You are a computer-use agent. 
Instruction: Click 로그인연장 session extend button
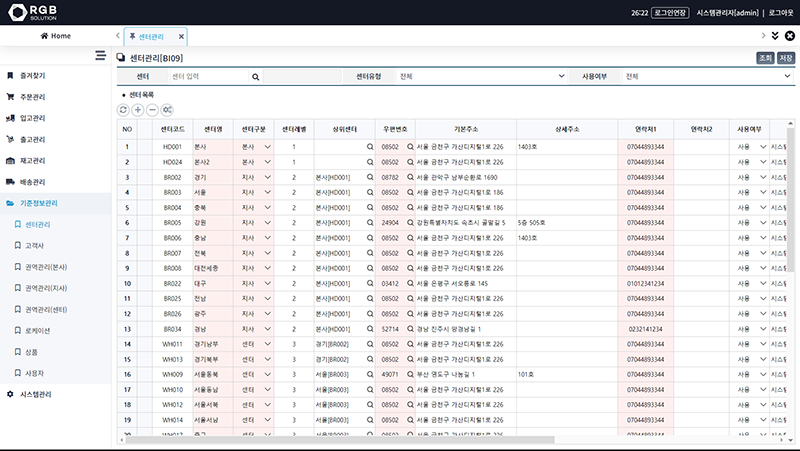670,13
